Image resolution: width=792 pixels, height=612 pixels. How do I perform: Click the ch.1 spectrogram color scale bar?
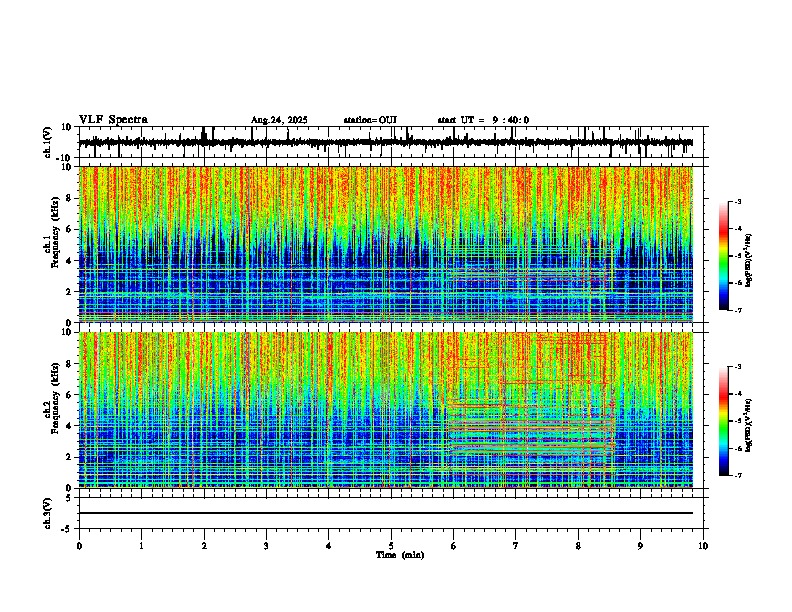coord(724,256)
